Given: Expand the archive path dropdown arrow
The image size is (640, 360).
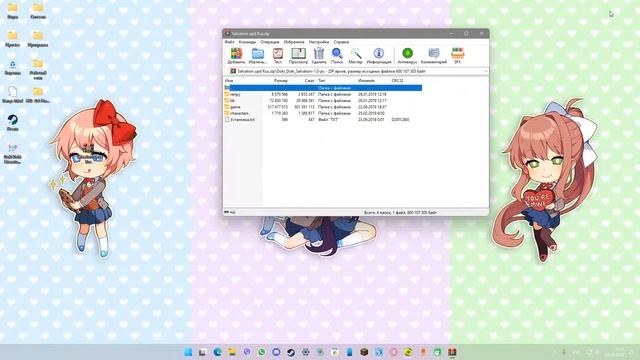Looking at the screenshot, I should coord(486,71).
